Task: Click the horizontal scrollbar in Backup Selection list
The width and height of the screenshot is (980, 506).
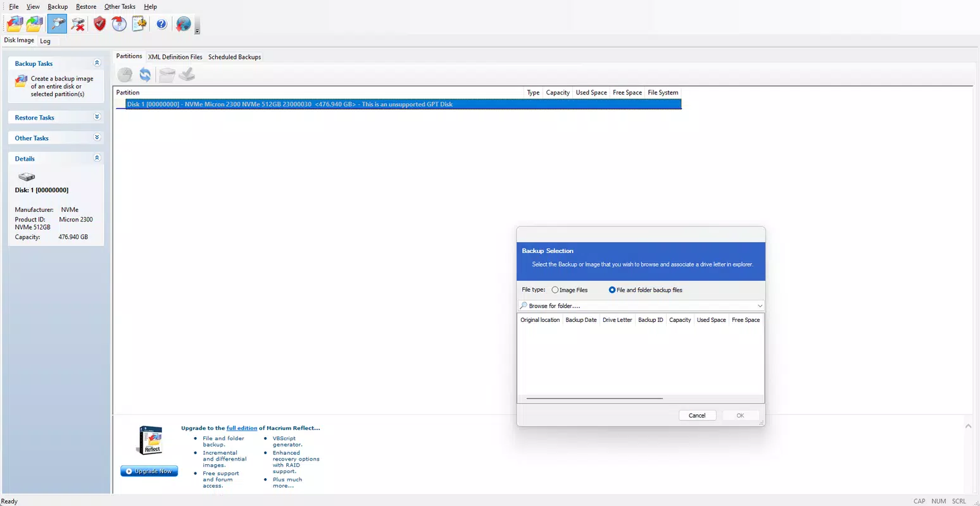Action: (x=594, y=398)
